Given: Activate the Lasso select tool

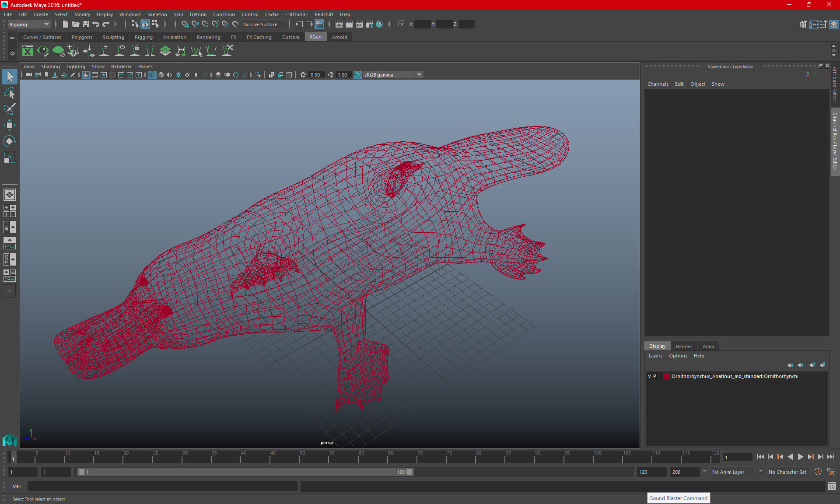Looking at the screenshot, I should [10, 93].
